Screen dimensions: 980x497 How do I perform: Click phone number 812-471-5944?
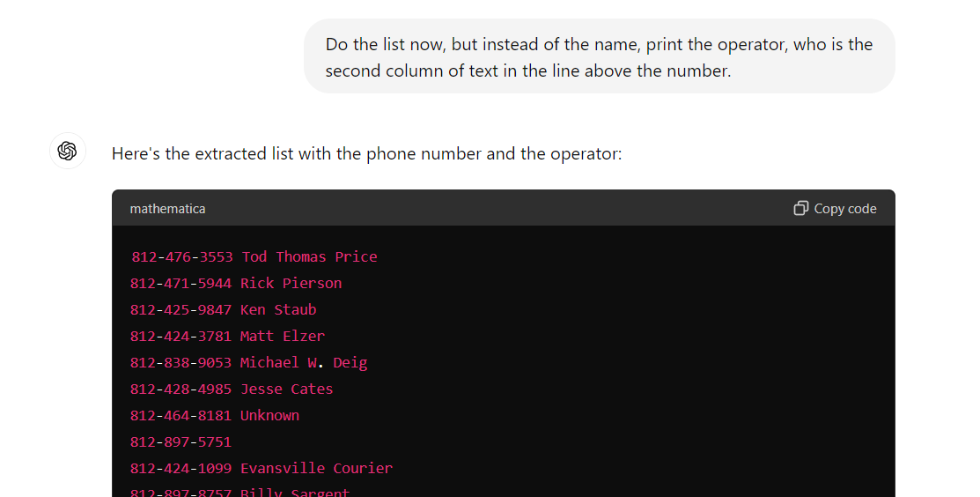pos(181,284)
